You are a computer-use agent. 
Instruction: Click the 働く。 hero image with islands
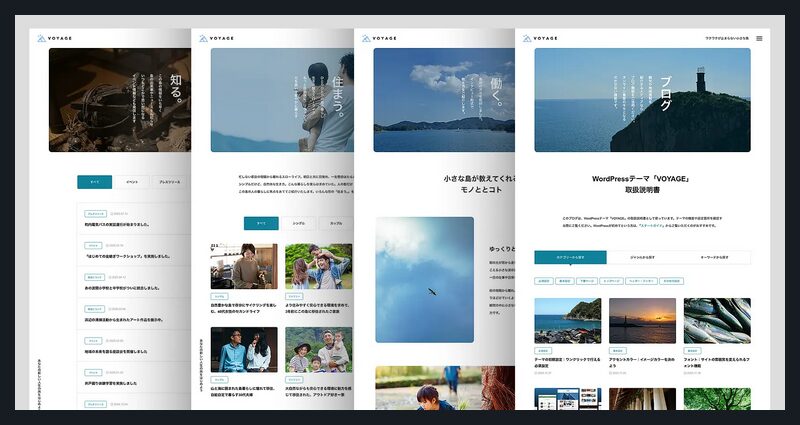(444, 100)
